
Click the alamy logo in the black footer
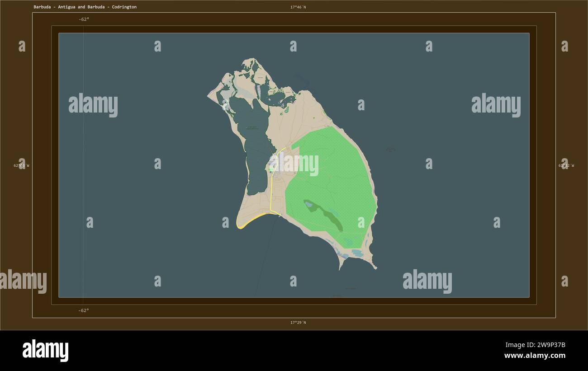click(45, 351)
